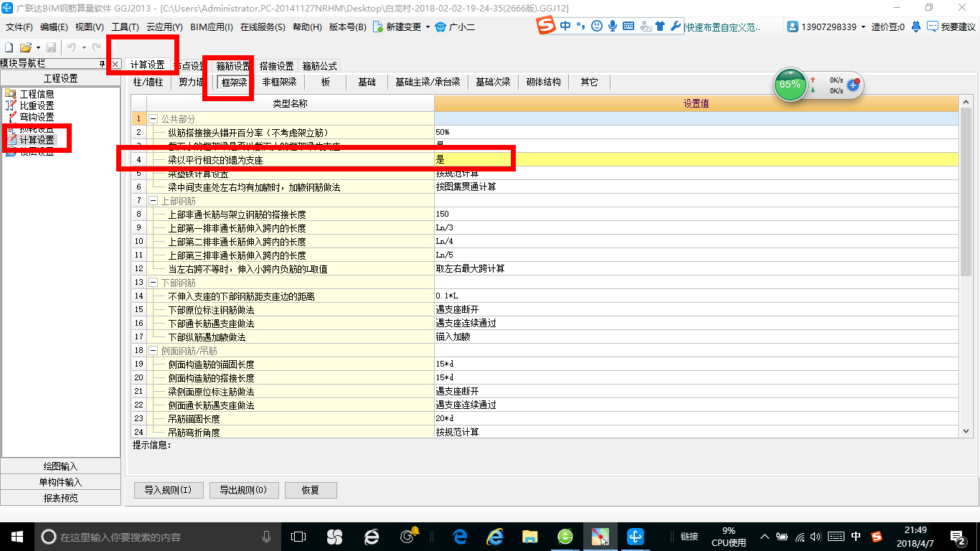
Task: Click row 吊筋锚固长度 value 20*d
Action: point(696,418)
